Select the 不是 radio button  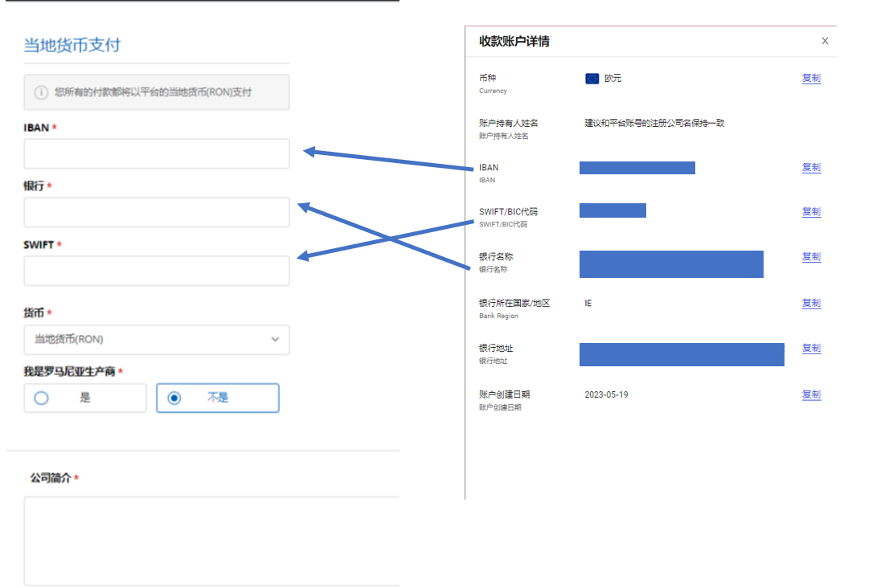click(174, 398)
